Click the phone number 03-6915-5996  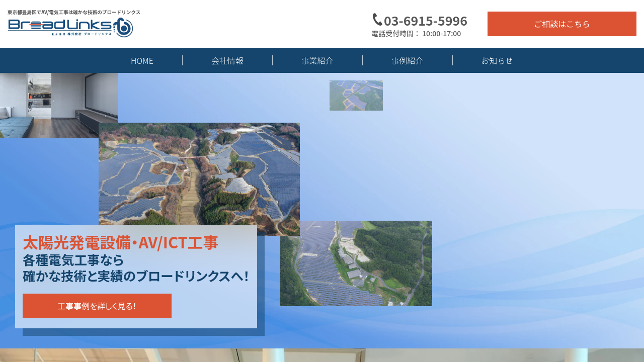(x=425, y=21)
